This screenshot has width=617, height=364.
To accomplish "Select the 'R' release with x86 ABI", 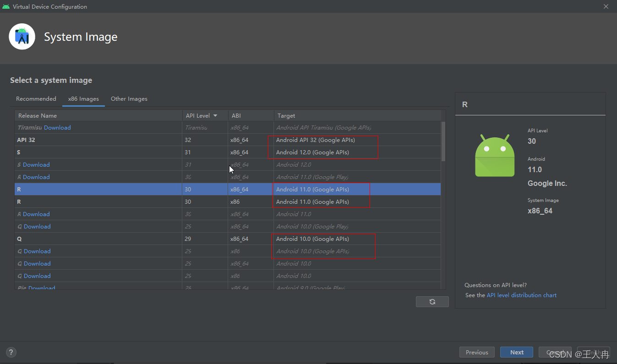I will (x=98, y=202).
